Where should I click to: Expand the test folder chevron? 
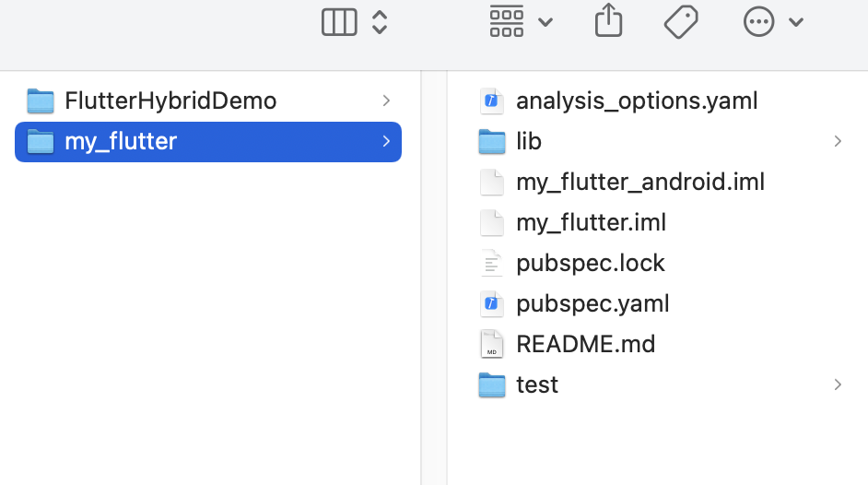click(838, 384)
